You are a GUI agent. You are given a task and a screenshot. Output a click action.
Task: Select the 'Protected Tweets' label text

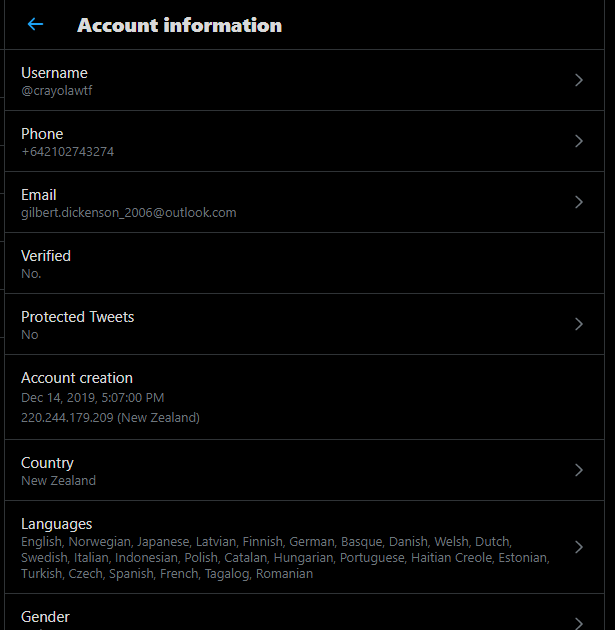click(x=78, y=317)
